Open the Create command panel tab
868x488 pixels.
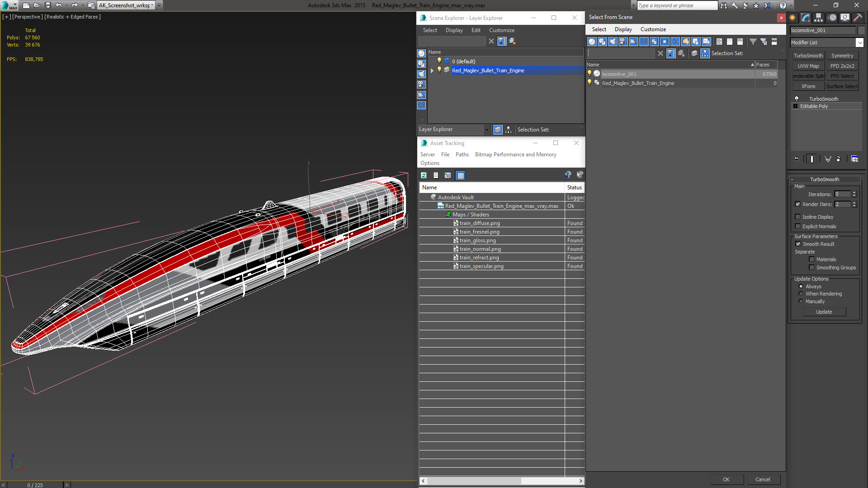click(793, 18)
